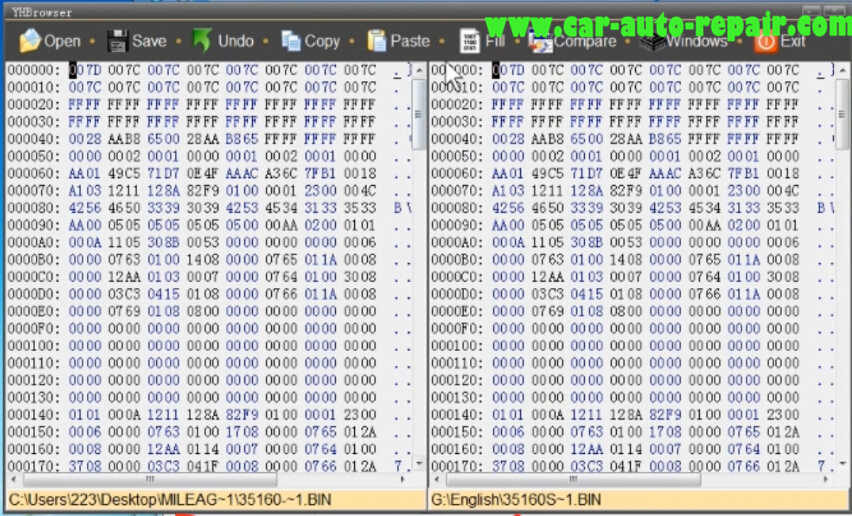Open the Fill tool in the toolbar
Screen dimensions: 852x516
click(482, 41)
